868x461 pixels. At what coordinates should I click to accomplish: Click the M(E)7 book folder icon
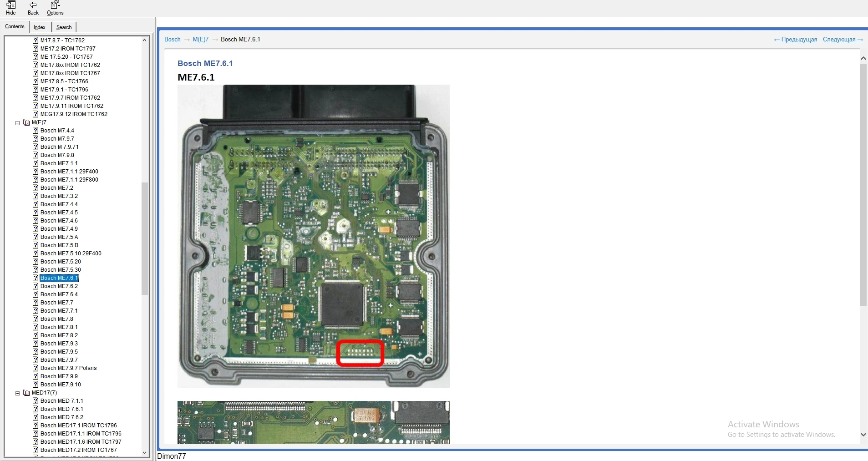coord(26,122)
